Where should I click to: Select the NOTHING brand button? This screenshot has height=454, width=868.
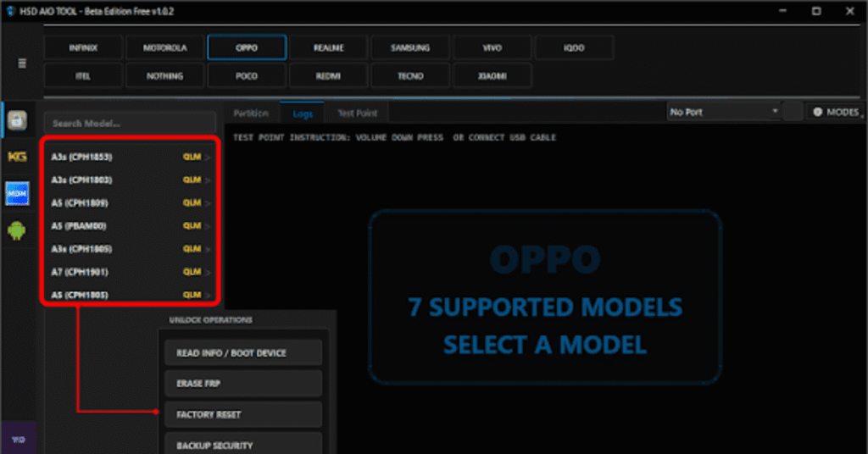pyautogui.click(x=165, y=75)
